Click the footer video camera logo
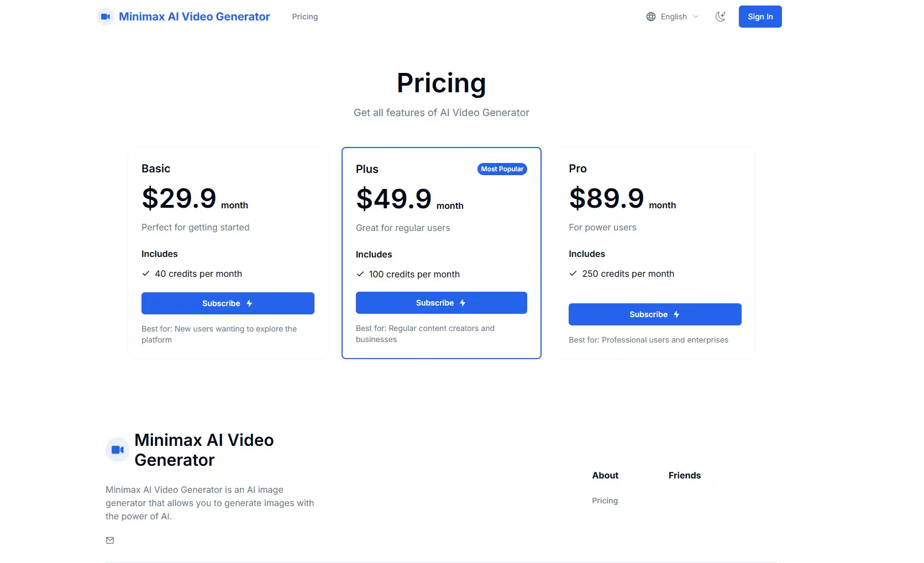Viewport: 924px width, 563px height. 118,450
